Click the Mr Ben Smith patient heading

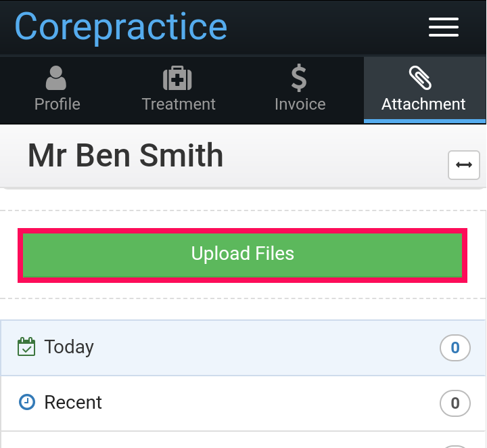click(x=126, y=156)
